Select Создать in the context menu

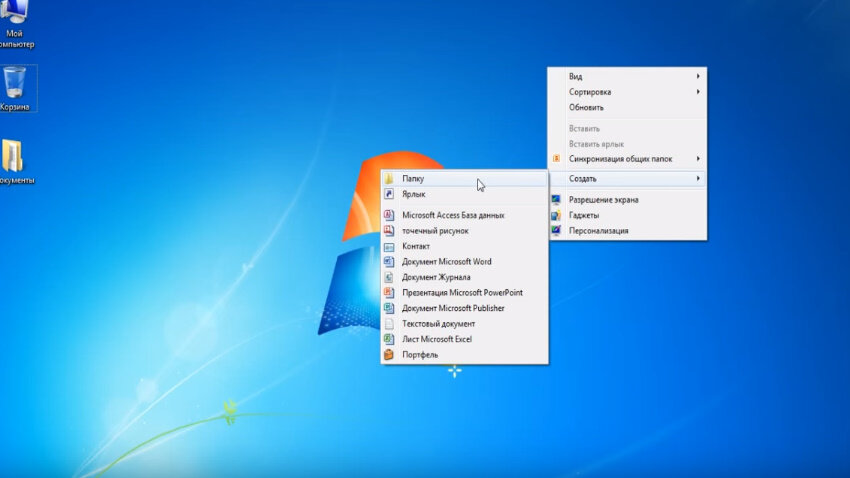click(627, 178)
